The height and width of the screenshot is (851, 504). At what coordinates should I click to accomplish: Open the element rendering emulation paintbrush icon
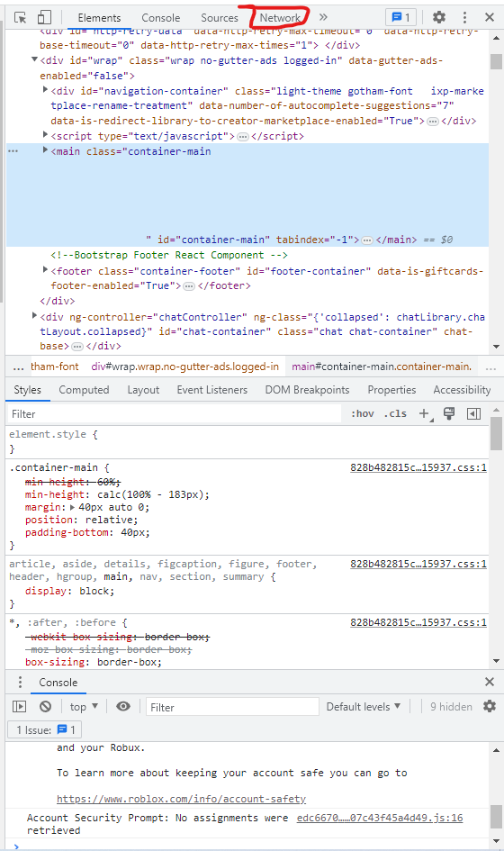[449, 414]
